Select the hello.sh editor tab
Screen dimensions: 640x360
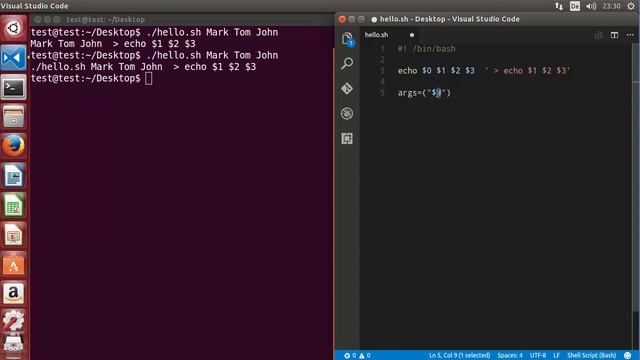click(389, 35)
